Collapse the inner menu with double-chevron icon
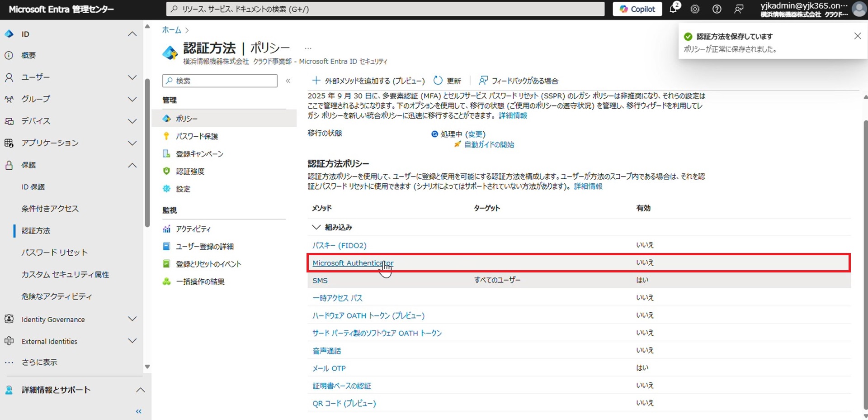 [288, 81]
